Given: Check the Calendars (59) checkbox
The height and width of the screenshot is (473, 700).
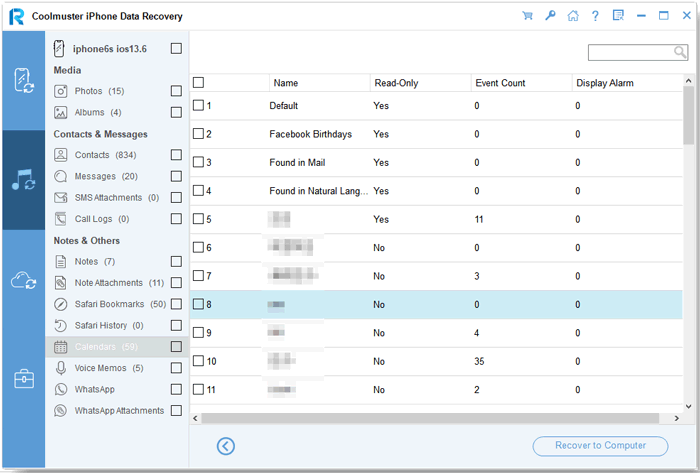Looking at the screenshot, I should point(176,347).
